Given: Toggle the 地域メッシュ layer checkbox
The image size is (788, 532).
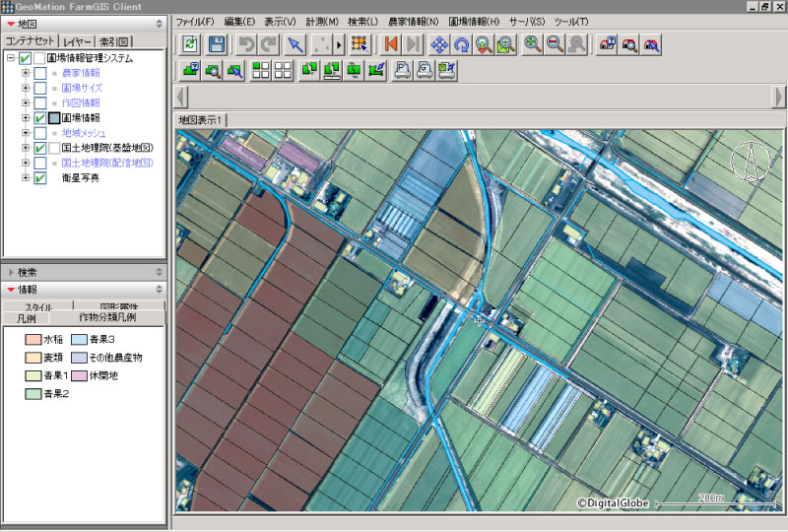Looking at the screenshot, I should tap(40, 133).
